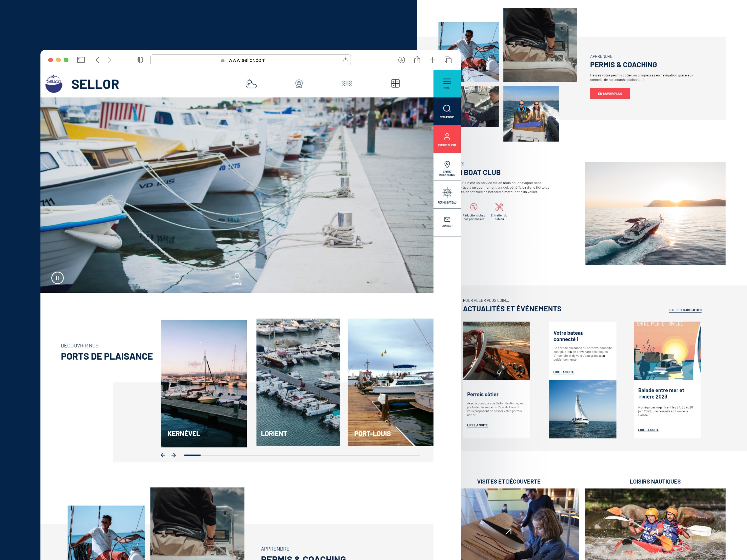Image resolution: width=747 pixels, height=560 pixels.
Task: Toggle the Safari sidebar panel
Action: [x=81, y=60]
